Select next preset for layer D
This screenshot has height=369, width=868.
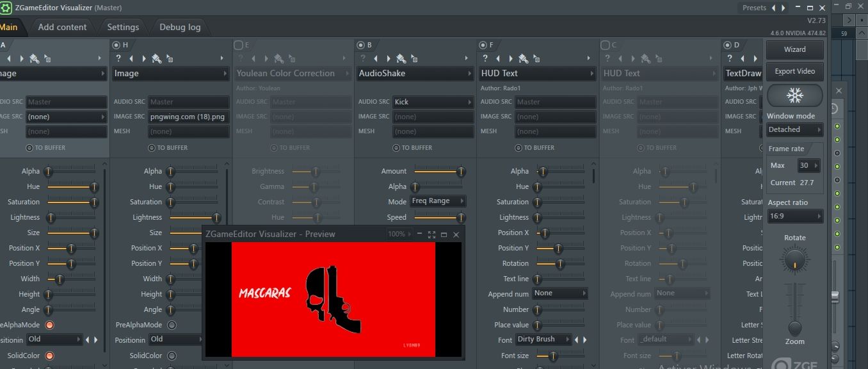click(x=755, y=58)
